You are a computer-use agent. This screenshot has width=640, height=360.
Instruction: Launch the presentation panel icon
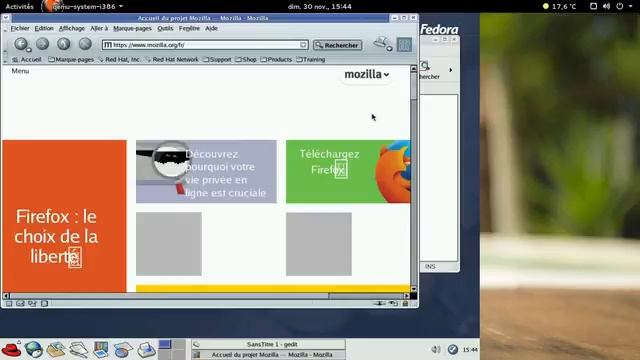click(100, 349)
